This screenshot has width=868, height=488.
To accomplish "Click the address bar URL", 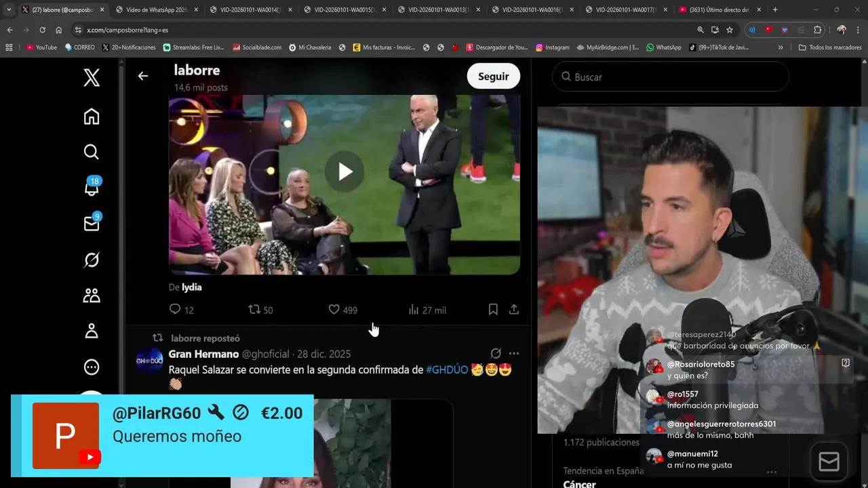I will [127, 30].
